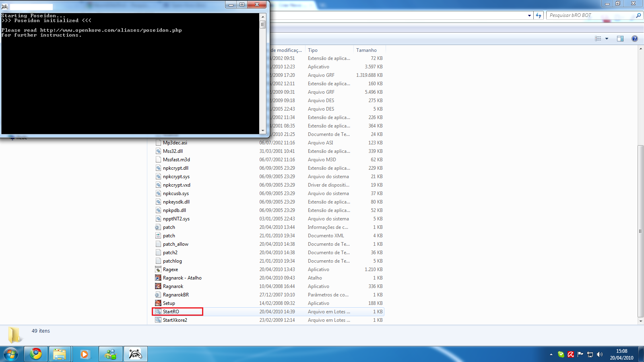Image resolution: width=644 pixels, height=362 pixels.
Task: Click the red antivirus tray icon
Action: point(571,354)
